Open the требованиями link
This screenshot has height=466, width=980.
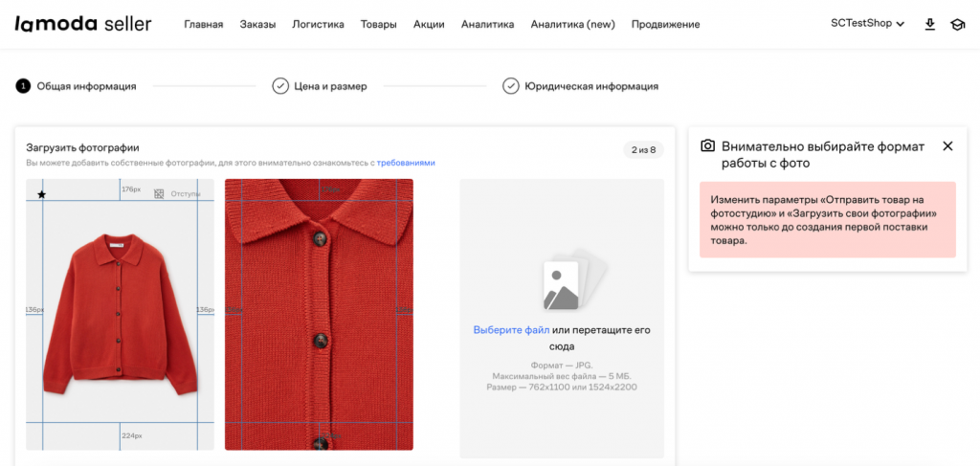(406, 163)
